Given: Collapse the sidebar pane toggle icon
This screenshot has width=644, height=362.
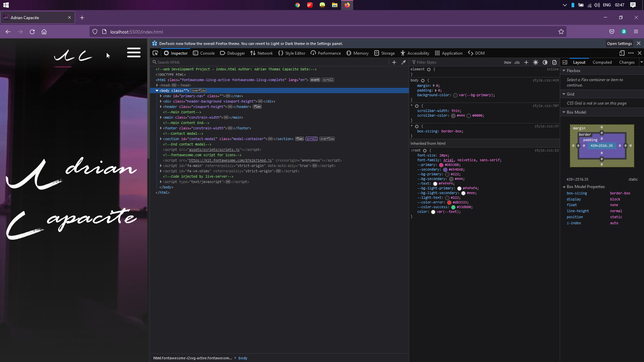Looking at the screenshot, I should [565, 62].
